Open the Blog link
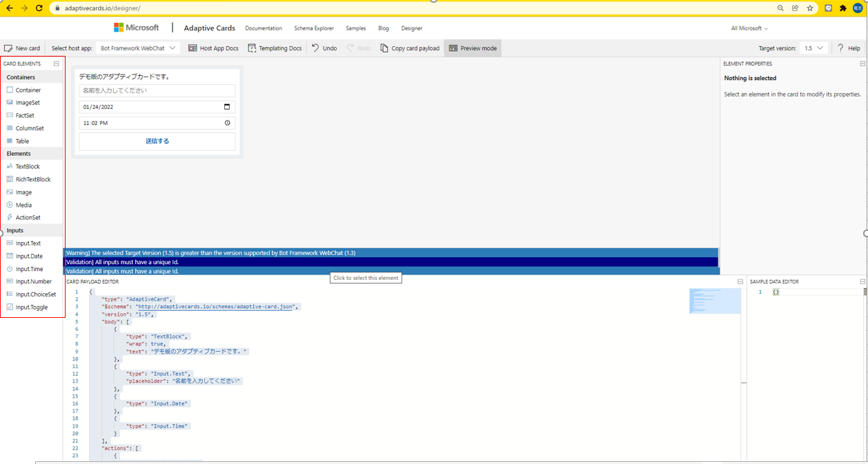This screenshot has height=464, width=868. pos(384,28)
